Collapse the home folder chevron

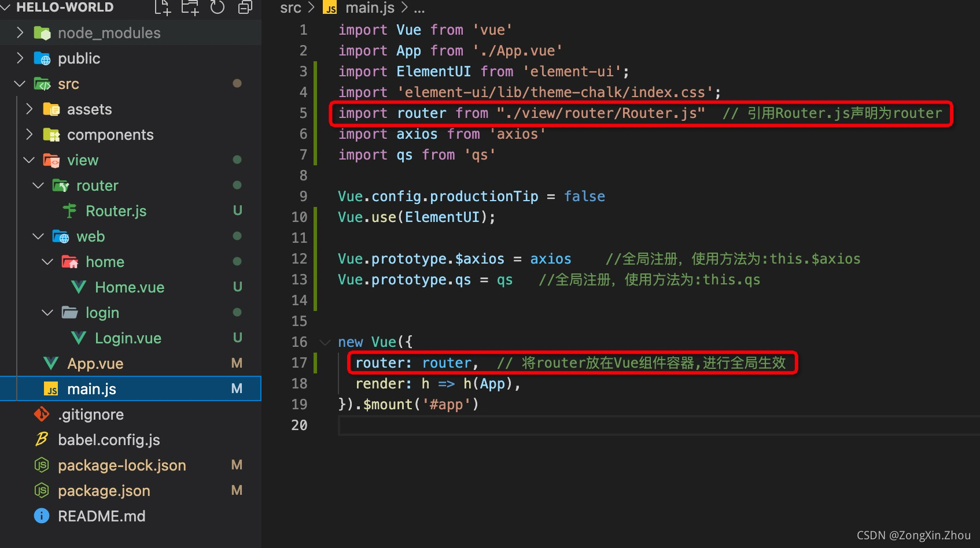(x=48, y=262)
